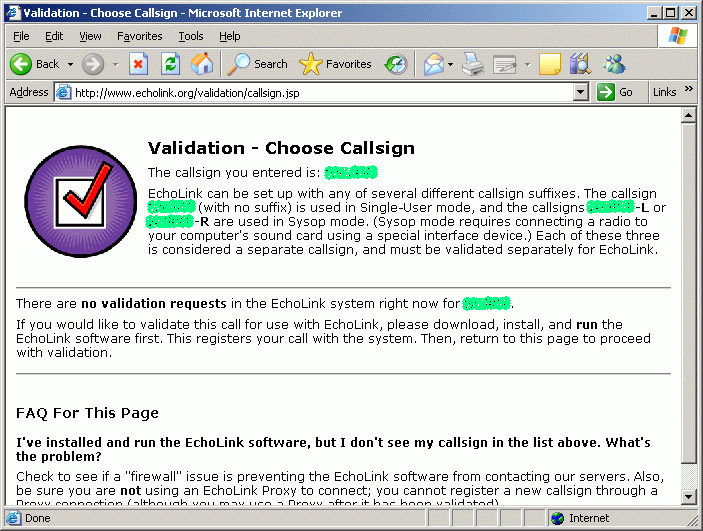Click the window resize grip corner
This screenshot has height=531, width=703.
694,520
